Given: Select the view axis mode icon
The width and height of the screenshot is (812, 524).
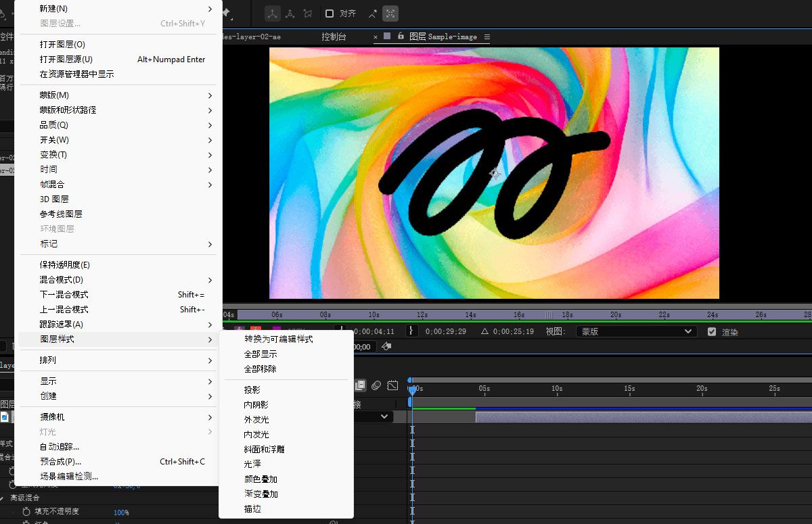Looking at the screenshot, I should 308,14.
